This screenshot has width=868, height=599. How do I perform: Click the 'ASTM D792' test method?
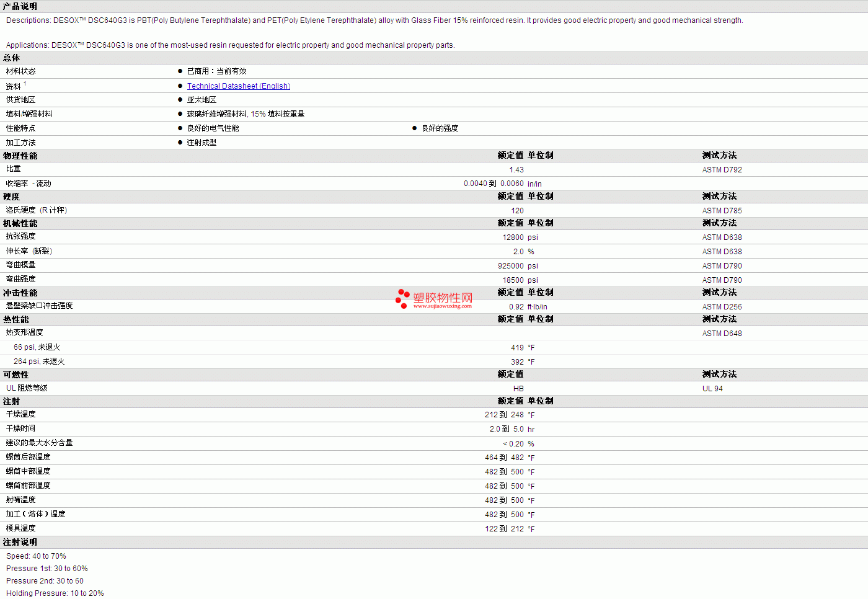(x=722, y=170)
